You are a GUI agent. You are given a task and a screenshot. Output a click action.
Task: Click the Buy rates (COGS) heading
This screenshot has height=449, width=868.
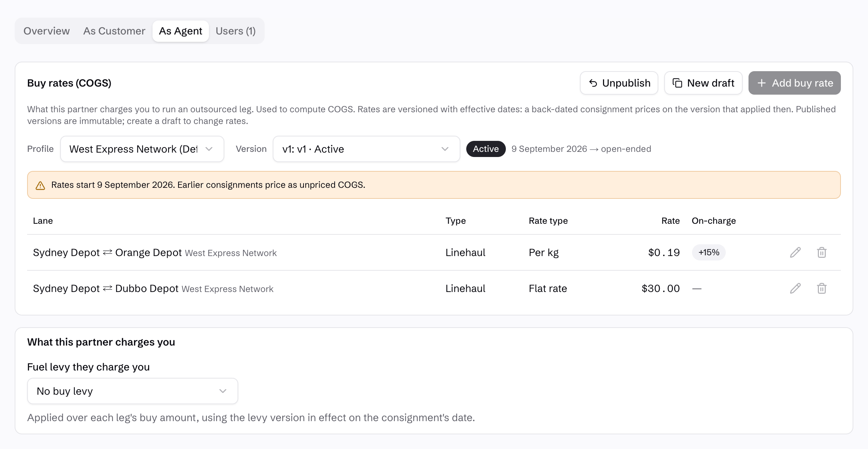point(69,83)
